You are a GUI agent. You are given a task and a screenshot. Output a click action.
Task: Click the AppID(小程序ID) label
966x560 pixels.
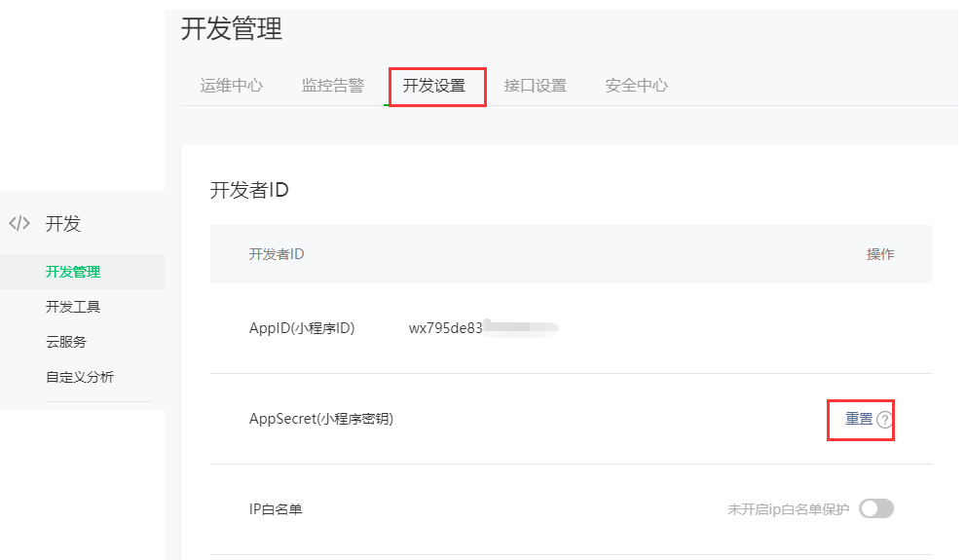click(x=302, y=328)
